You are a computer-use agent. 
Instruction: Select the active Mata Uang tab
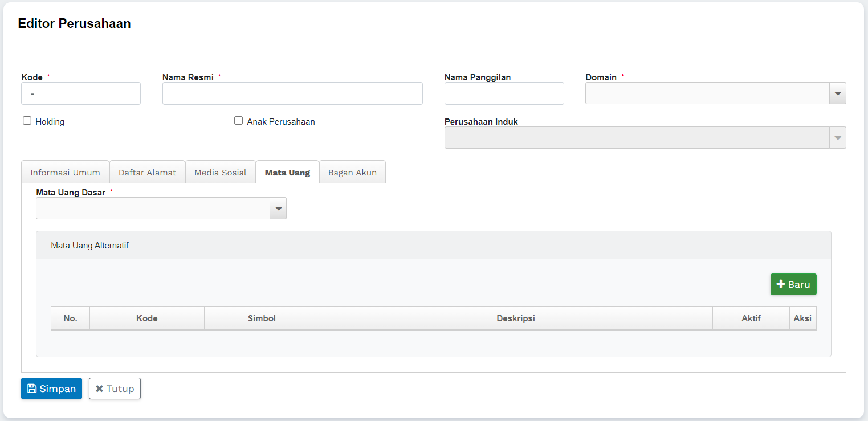pos(287,173)
